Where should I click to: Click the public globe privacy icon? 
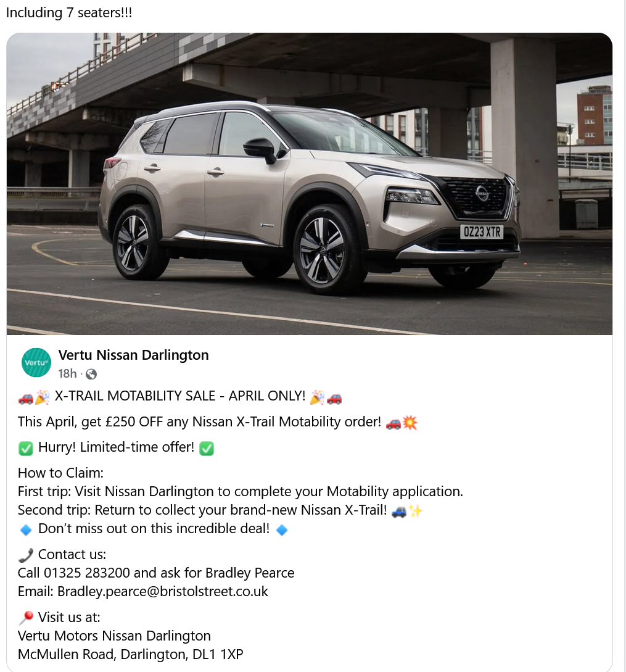(x=91, y=374)
